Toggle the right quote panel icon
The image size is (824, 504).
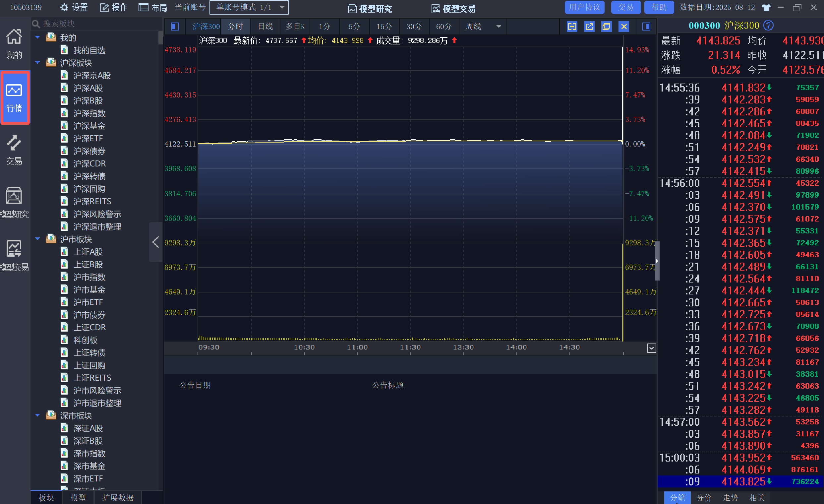pyautogui.click(x=646, y=27)
